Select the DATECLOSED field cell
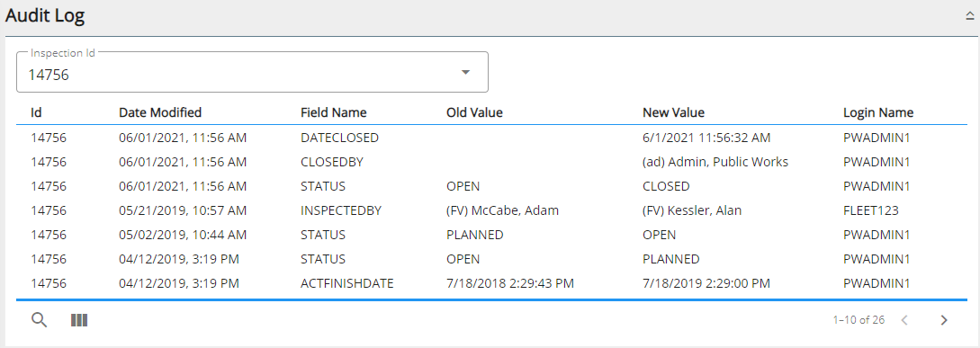980x348 pixels. (339, 138)
